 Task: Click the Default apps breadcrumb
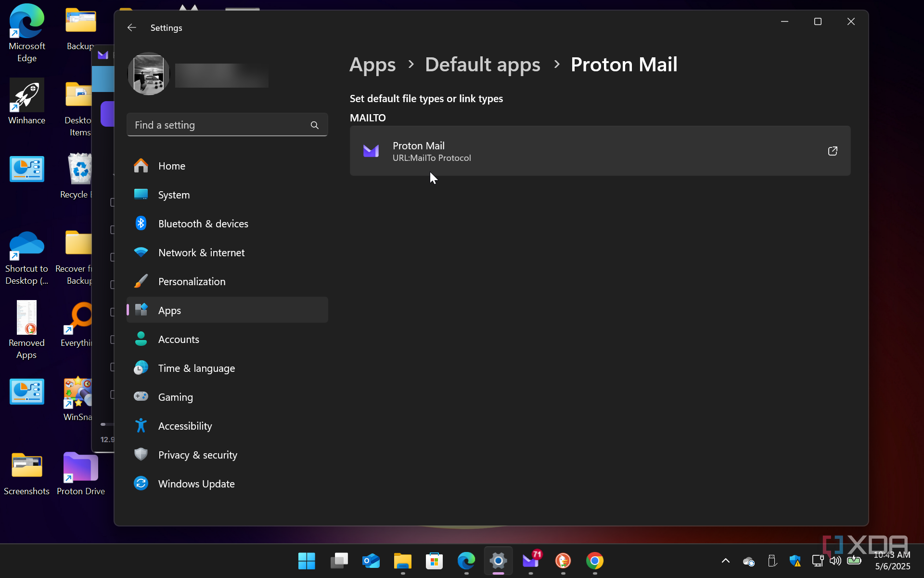[482, 65]
